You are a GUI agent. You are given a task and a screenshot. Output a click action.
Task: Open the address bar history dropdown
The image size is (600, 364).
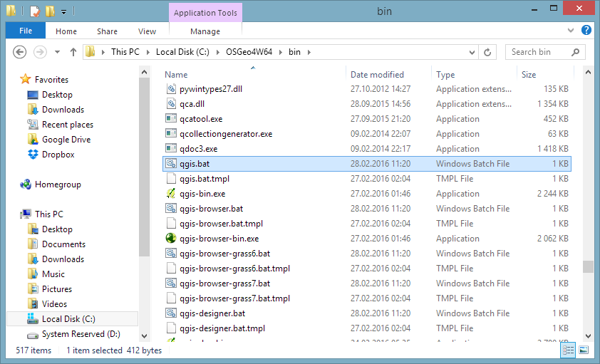tap(471, 52)
